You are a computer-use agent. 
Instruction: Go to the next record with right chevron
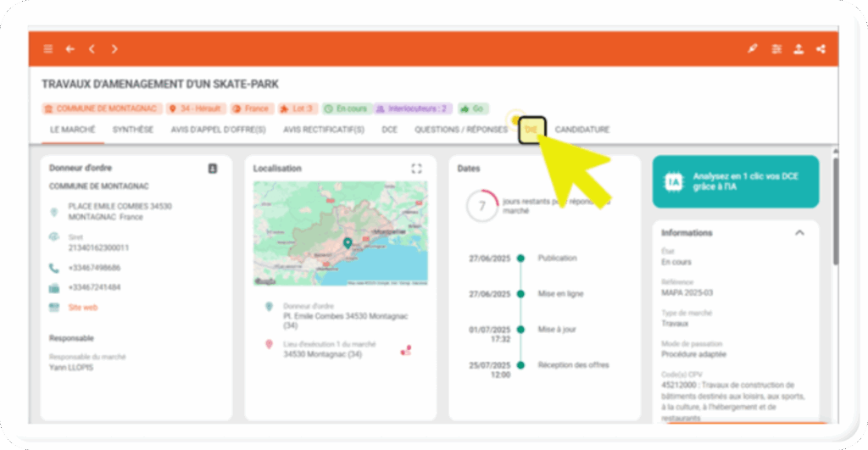[x=114, y=49]
